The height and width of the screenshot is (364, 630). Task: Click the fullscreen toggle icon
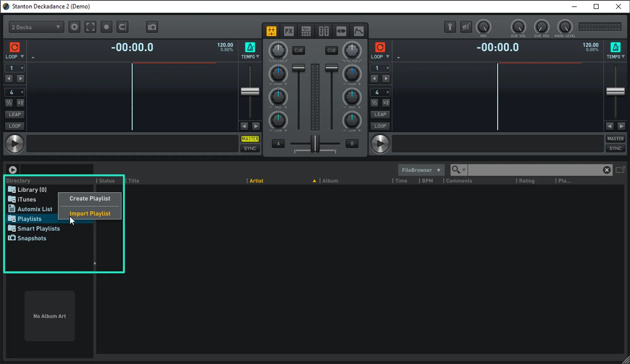(x=90, y=27)
